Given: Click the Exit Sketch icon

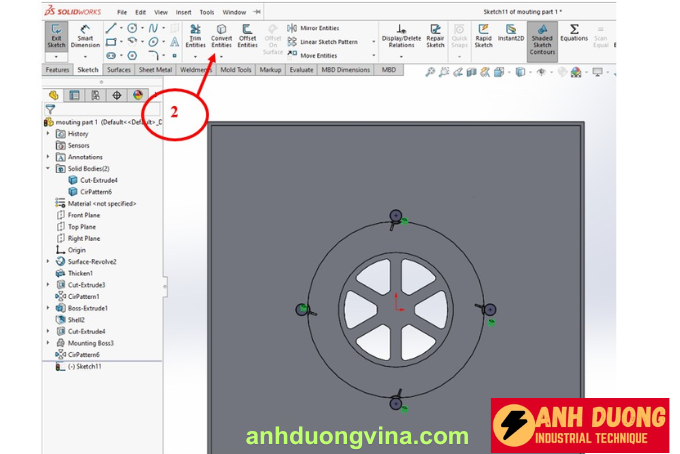Looking at the screenshot, I should click(x=56, y=37).
